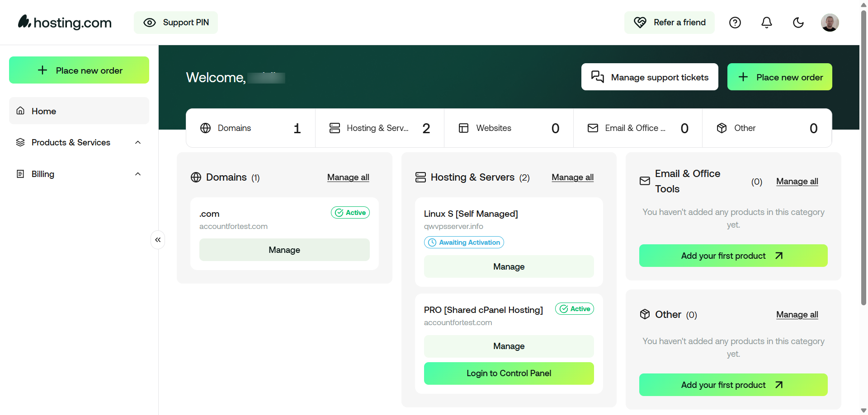
Task: Open the notifications bell
Action: pos(767,23)
